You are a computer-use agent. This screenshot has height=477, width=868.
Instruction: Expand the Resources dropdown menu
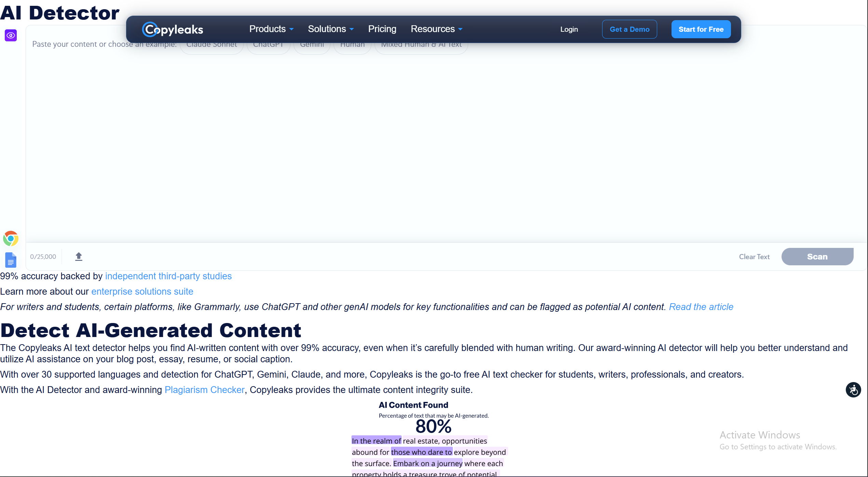[436, 29]
